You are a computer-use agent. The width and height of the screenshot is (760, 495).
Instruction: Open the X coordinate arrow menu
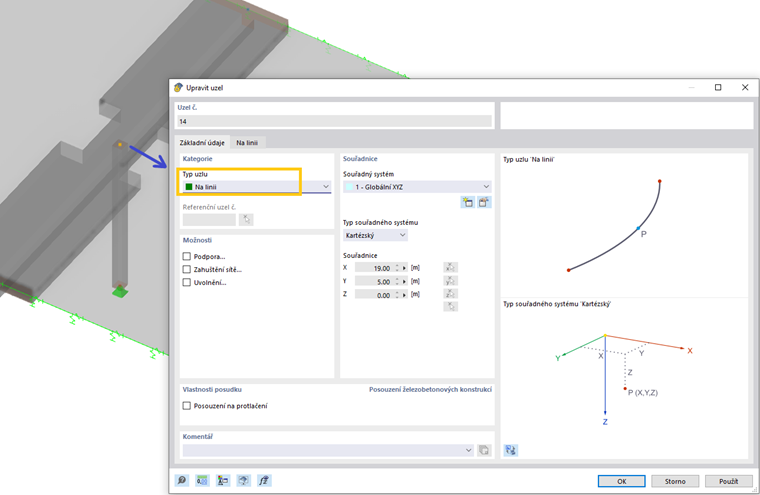click(404, 268)
